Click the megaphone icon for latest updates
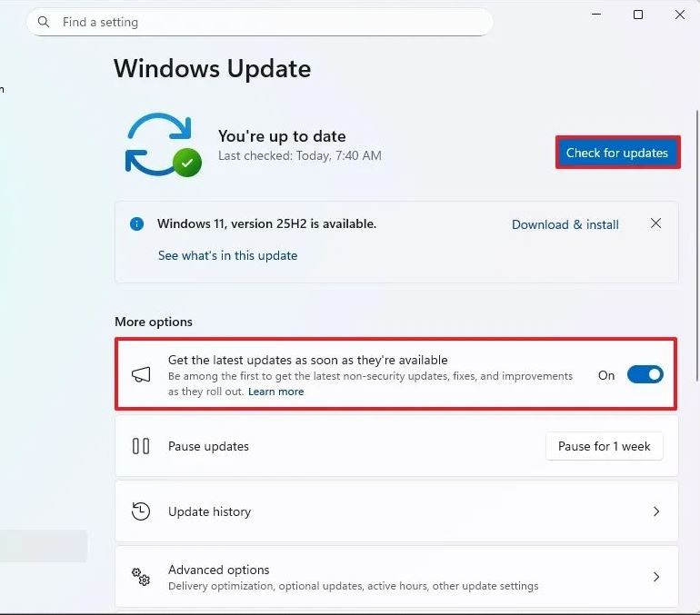This screenshot has height=615, width=700. pos(141,375)
